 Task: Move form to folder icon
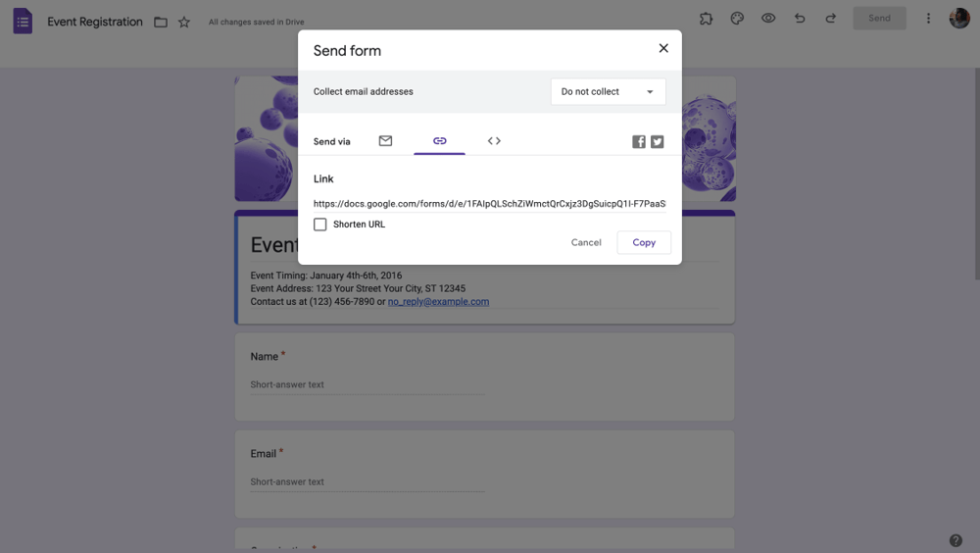(x=161, y=22)
